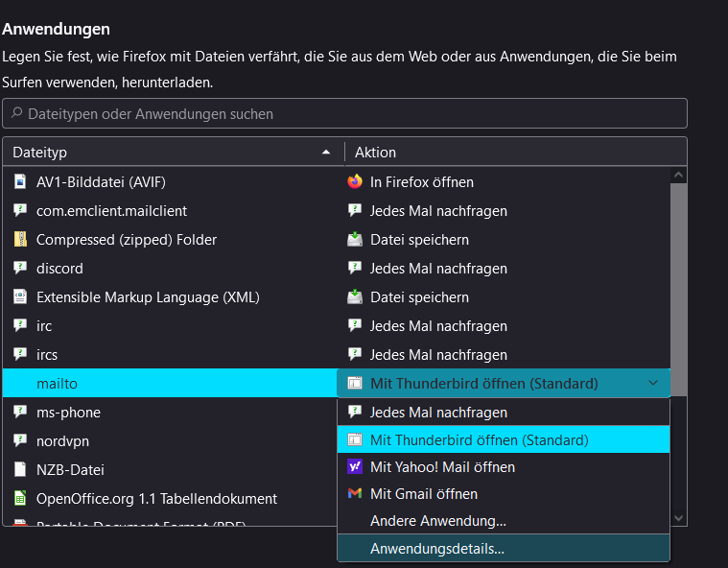Screen dimensions: 728x568
Task: Select the discord row
Action: click(337, 268)
